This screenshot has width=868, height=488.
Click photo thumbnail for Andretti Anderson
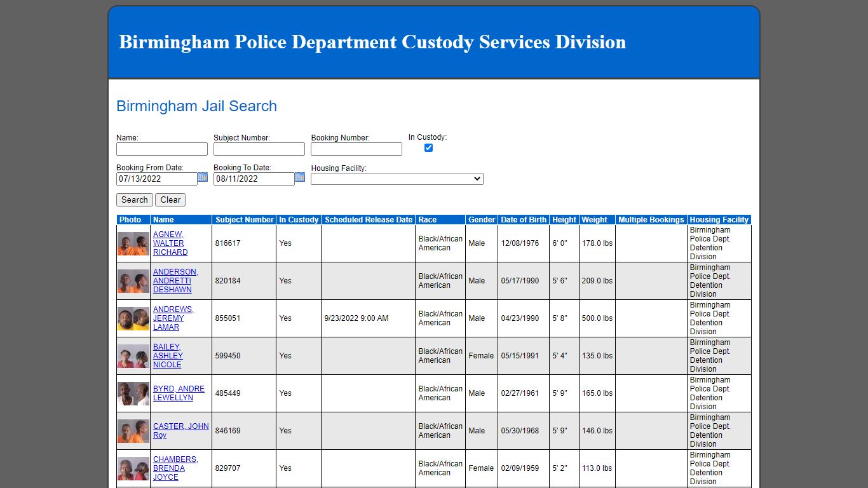[x=133, y=281]
